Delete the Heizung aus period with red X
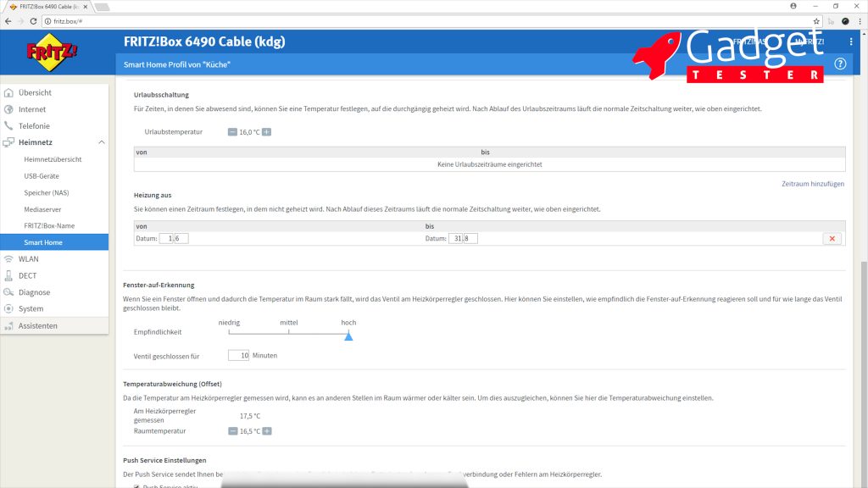The height and width of the screenshot is (488, 868). [x=832, y=239]
